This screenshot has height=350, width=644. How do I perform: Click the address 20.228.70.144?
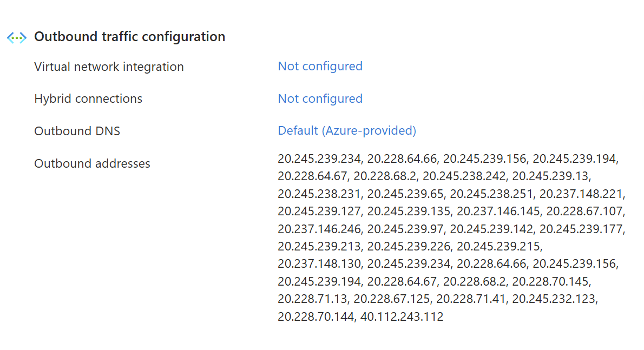(x=316, y=317)
